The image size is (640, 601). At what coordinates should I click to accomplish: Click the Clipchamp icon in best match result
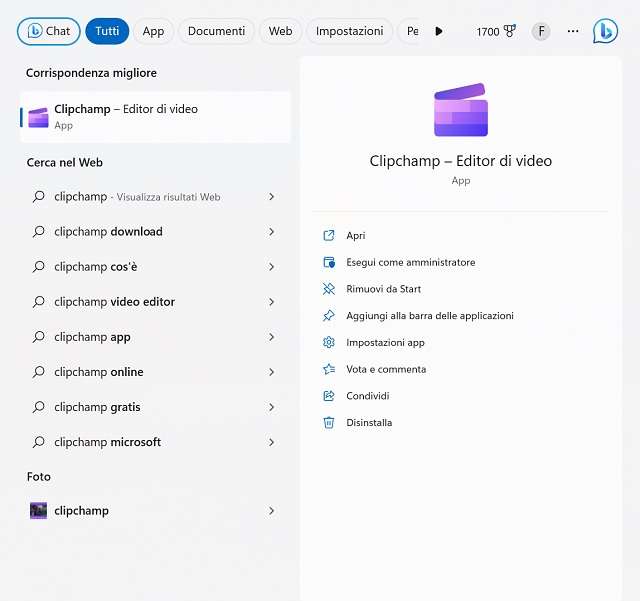[38, 118]
